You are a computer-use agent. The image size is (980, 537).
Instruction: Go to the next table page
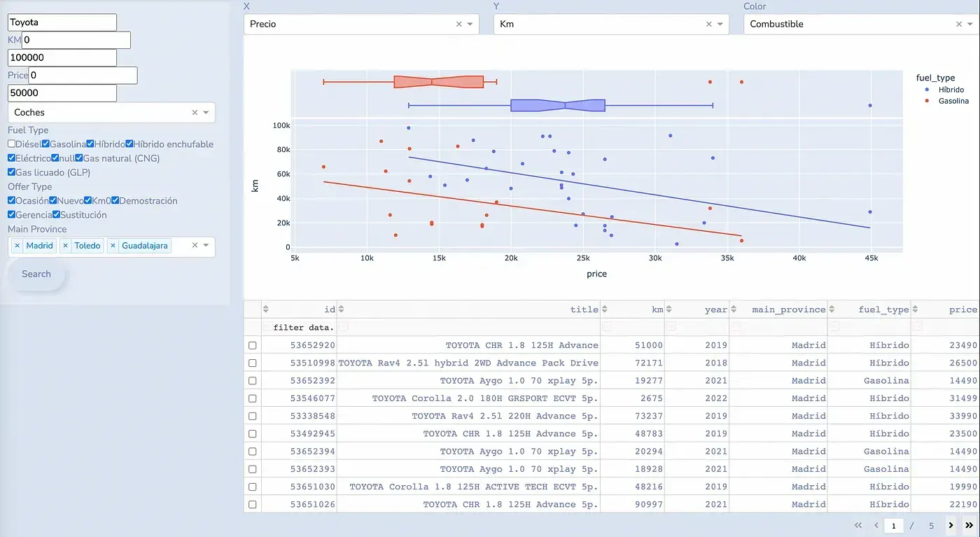(951, 525)
